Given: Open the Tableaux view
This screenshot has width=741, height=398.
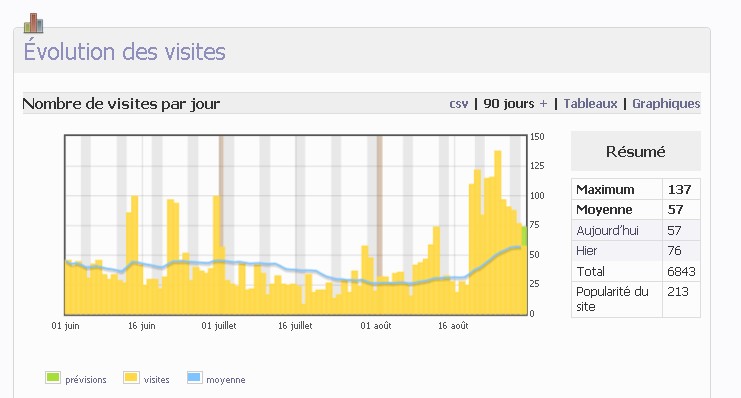Looking at the screenshot, I should [x=590, y=104].
